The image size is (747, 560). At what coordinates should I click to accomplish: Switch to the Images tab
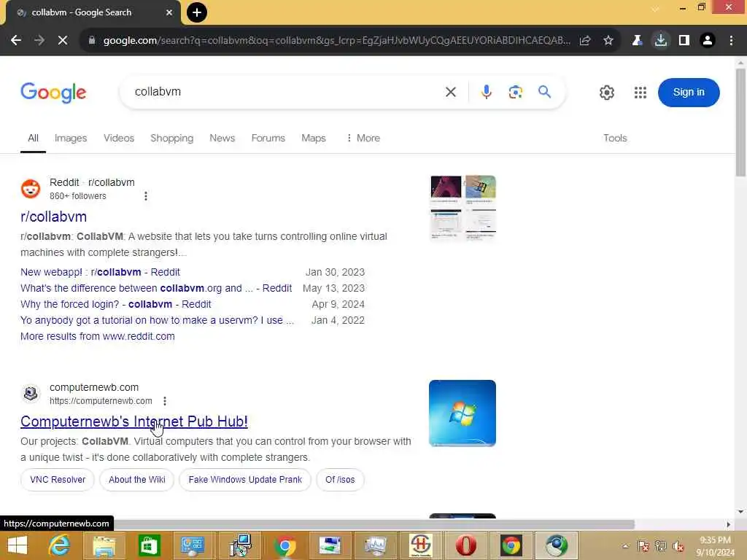[x=71, y=138]
